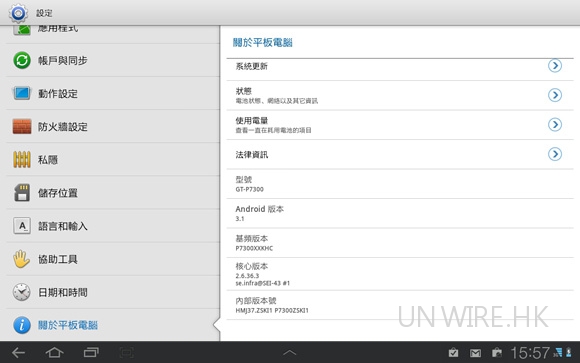Open 狀態 status entry
The height and width of the screenshot is (363, 580).
click(400, 95)
